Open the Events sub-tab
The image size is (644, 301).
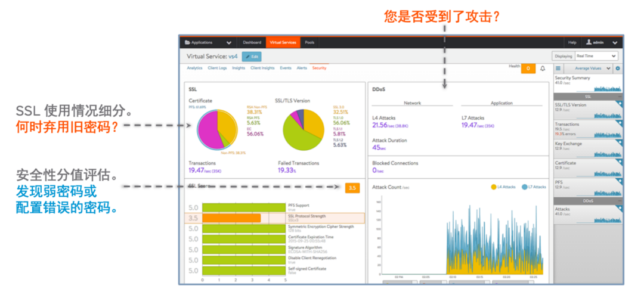tap(286, 68)
